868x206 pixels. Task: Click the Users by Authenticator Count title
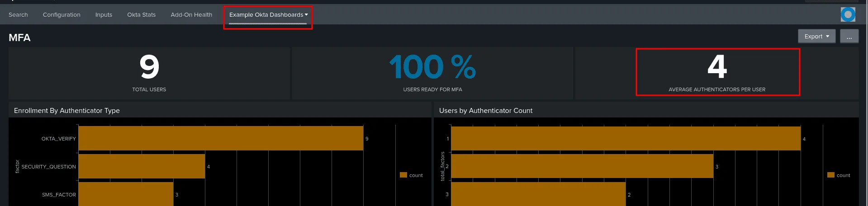(x=486, y=110)
